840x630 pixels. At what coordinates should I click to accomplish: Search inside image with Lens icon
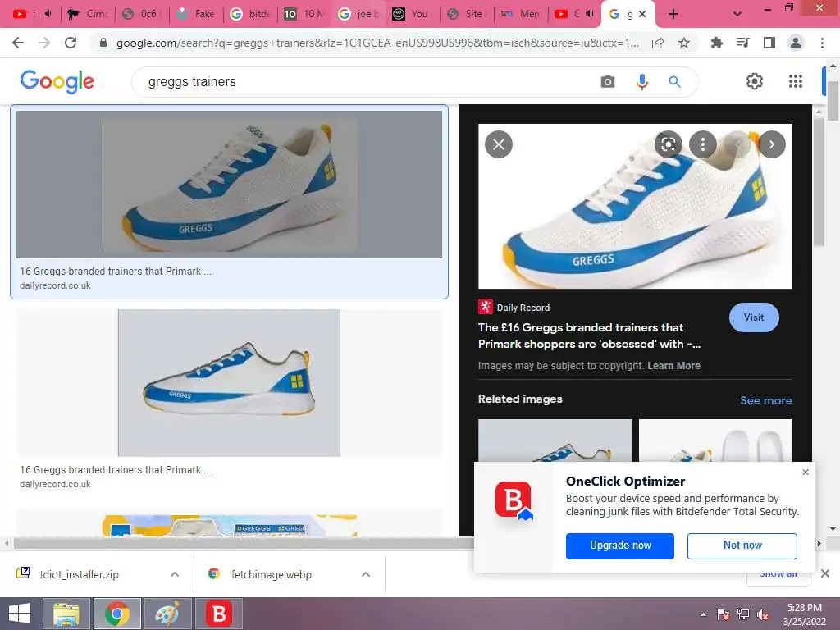668,144
